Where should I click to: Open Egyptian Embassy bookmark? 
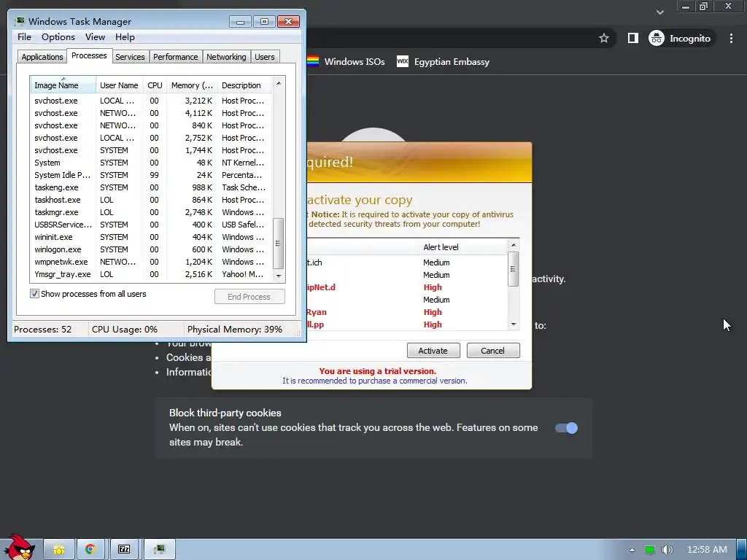point(443,61)
